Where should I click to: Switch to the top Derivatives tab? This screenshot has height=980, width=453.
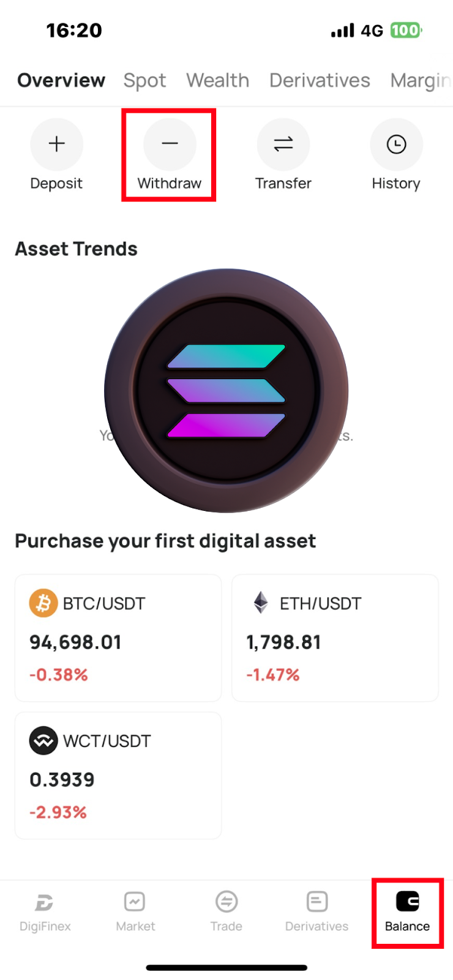[x=320, y=80]
